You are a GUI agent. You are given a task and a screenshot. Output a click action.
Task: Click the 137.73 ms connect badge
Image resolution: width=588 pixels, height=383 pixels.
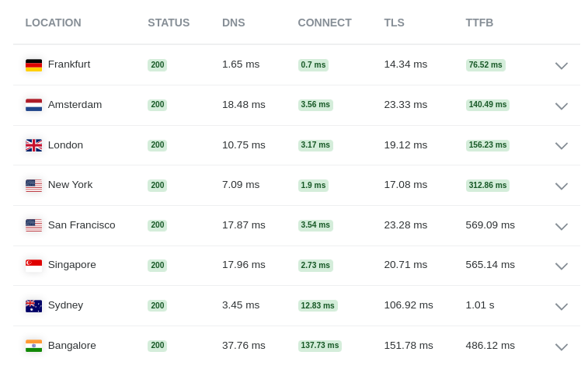319,346
